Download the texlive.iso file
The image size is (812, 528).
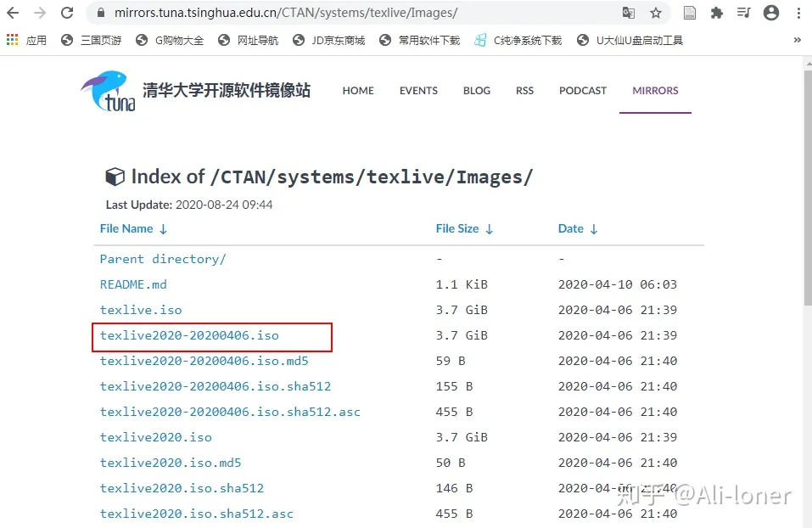tap(141, 309)
